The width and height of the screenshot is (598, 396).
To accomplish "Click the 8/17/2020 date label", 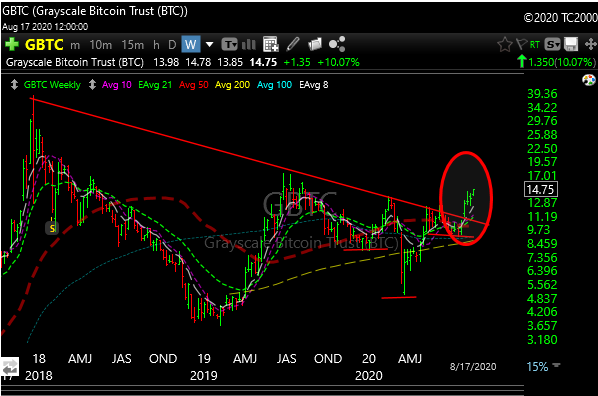I will 473,367.
